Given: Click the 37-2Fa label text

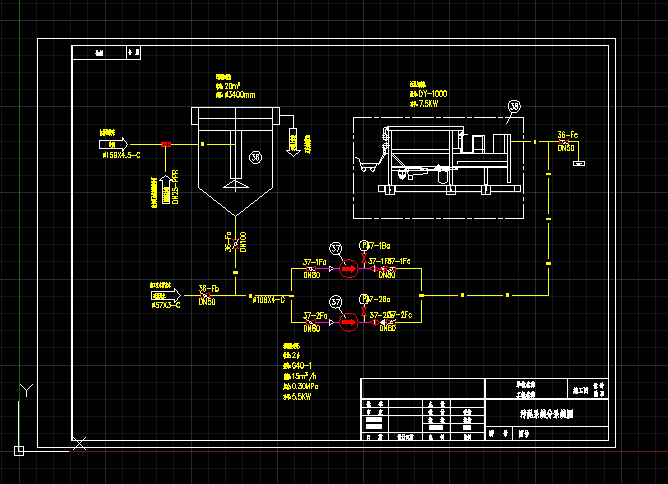Looking at the screenshot, I should 315,316.
